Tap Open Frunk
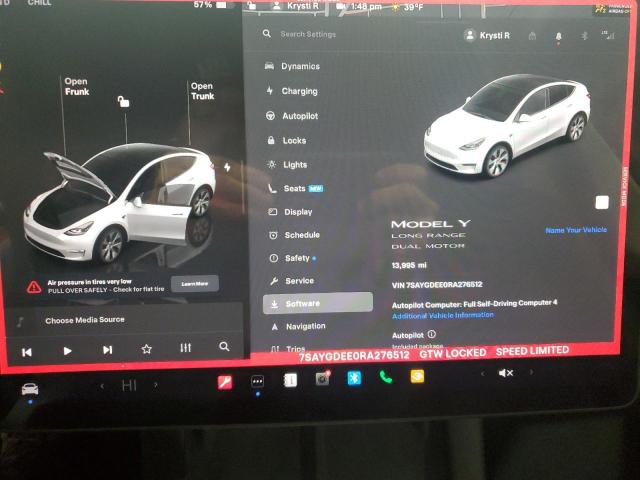This screenshot has width=640, height=480. (76, 87)
